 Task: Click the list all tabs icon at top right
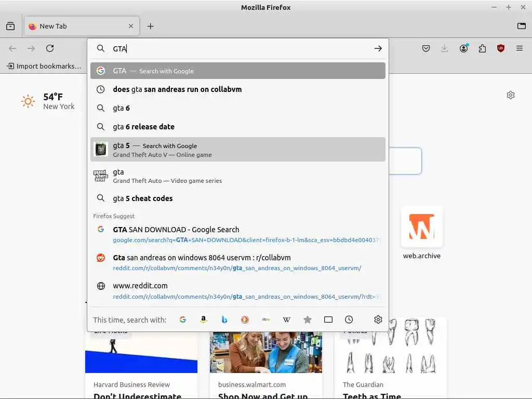tap(522, 26)
